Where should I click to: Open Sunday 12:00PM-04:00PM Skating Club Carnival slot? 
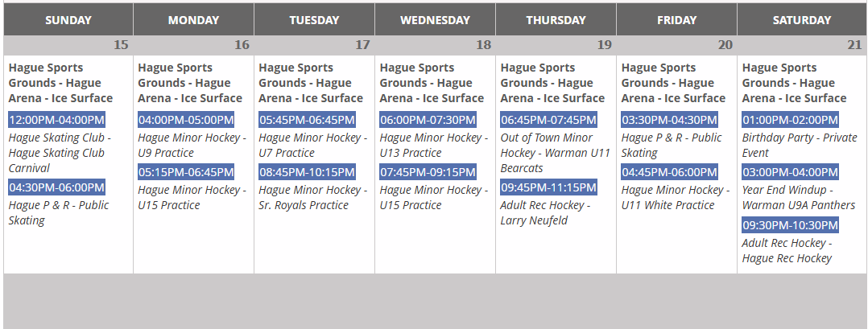pos(57,120)
